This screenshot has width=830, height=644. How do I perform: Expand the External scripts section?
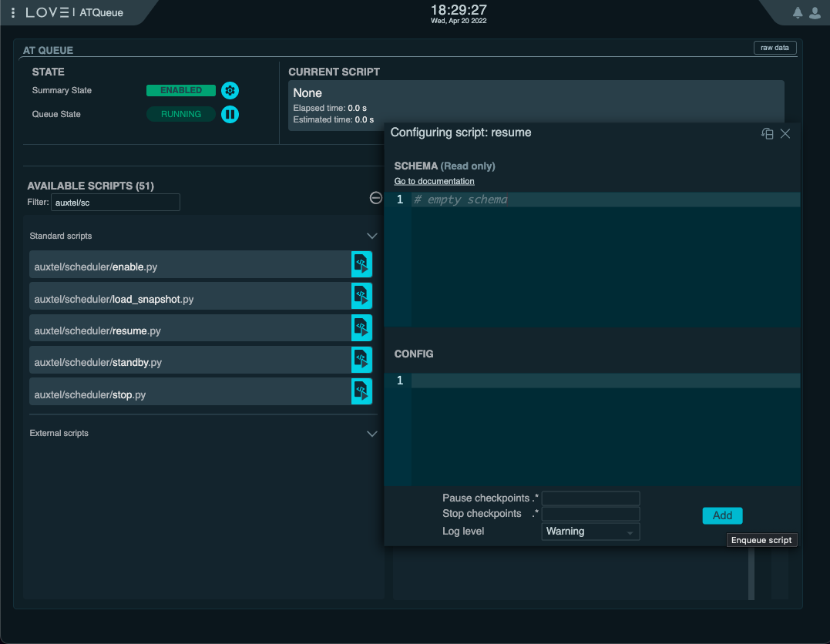[x=372, y=433]
